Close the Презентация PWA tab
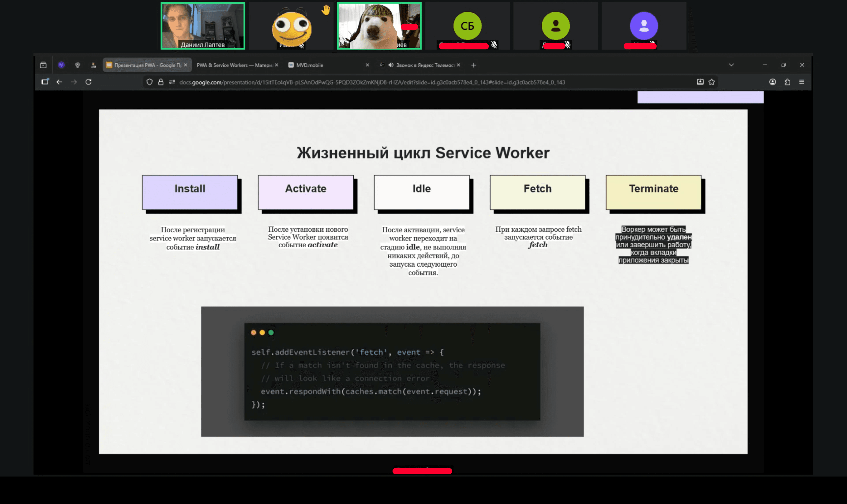The height and width of the screenshot is (504, 847). 185,65
